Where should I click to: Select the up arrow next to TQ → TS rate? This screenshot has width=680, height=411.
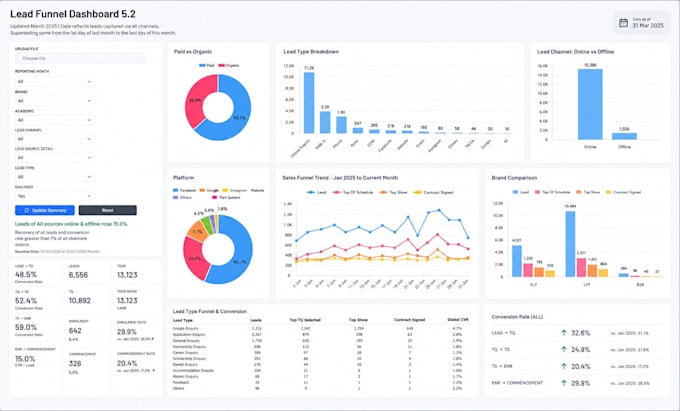564,349
